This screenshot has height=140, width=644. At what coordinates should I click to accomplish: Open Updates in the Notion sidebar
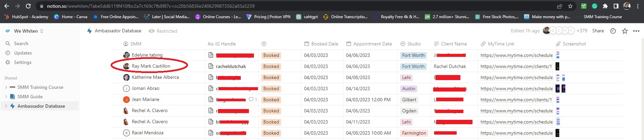pyautogui.click(x=23, y=53)
